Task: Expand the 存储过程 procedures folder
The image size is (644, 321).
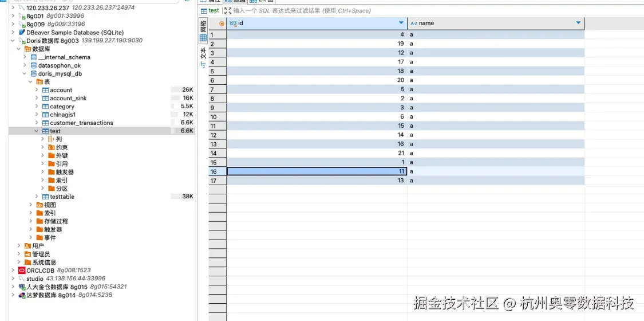Action: (x=31, y=221)
